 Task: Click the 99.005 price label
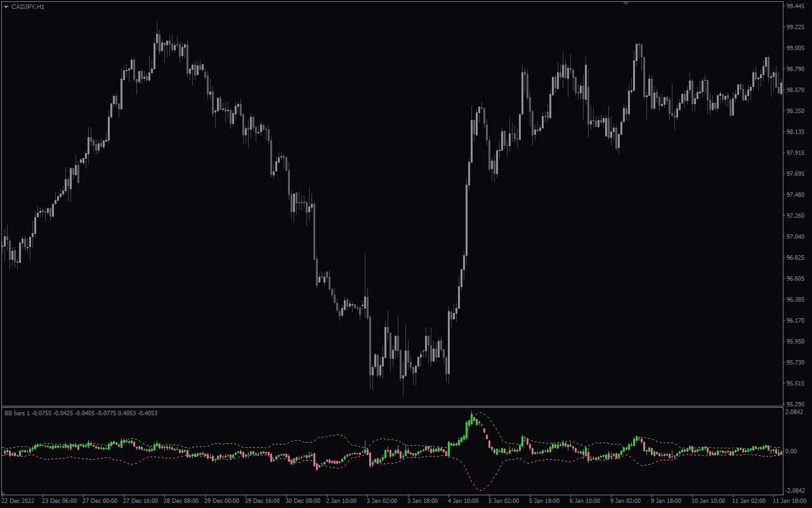pos(795,48)
